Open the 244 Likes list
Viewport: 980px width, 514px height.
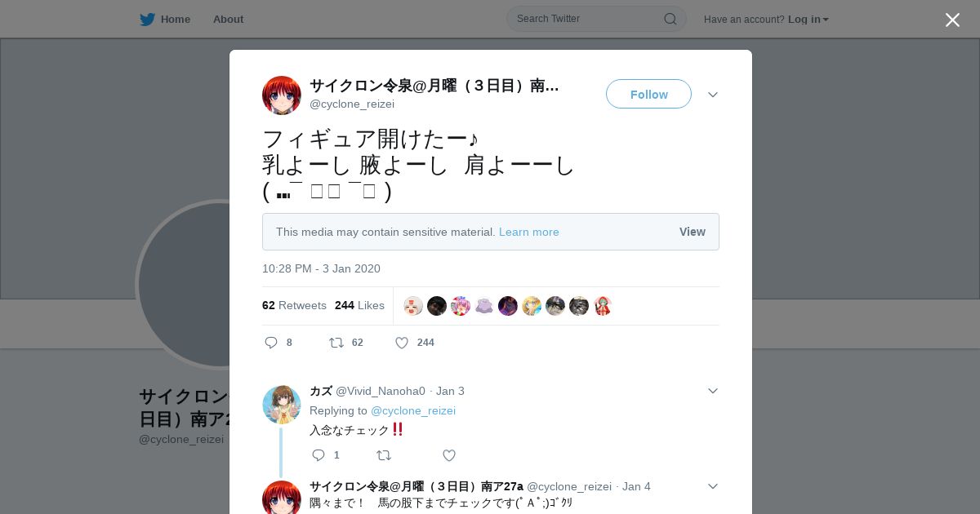(x=359, y=305)
